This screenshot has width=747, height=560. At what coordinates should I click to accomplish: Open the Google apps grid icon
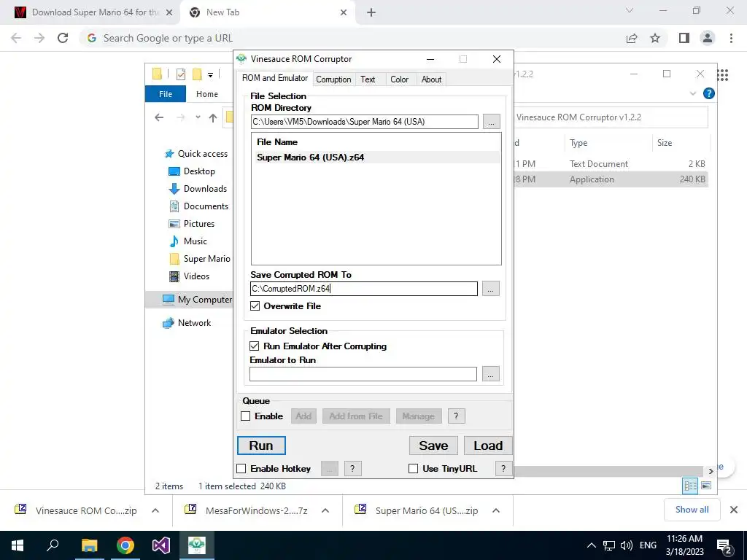point(723,75)
